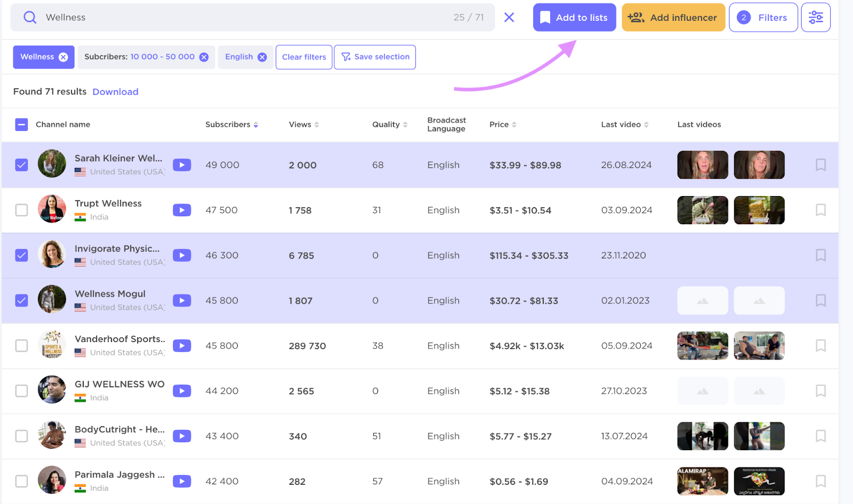Download the 71 results
853x504 pixels.
115,92
